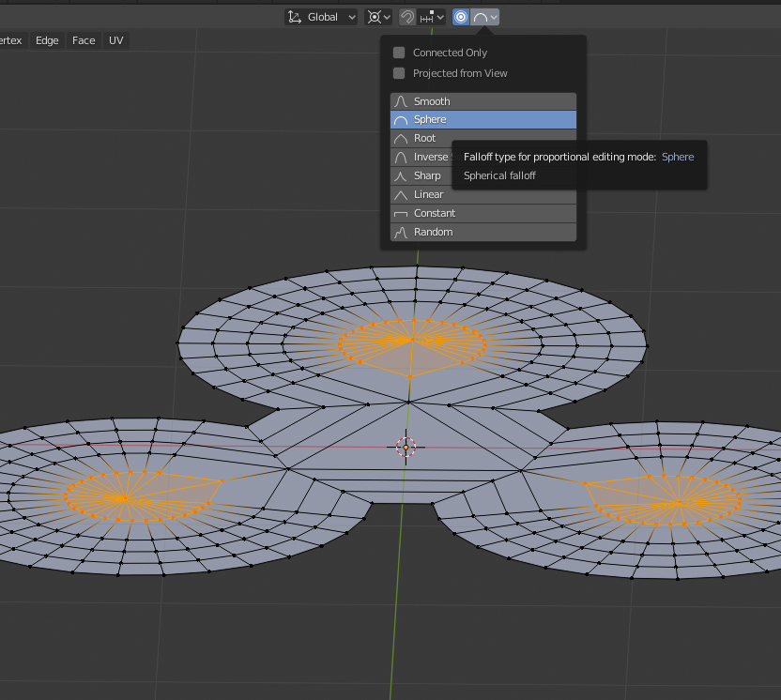
Task: Click the 3D cursor at mesh center
Action: (406, 448)
